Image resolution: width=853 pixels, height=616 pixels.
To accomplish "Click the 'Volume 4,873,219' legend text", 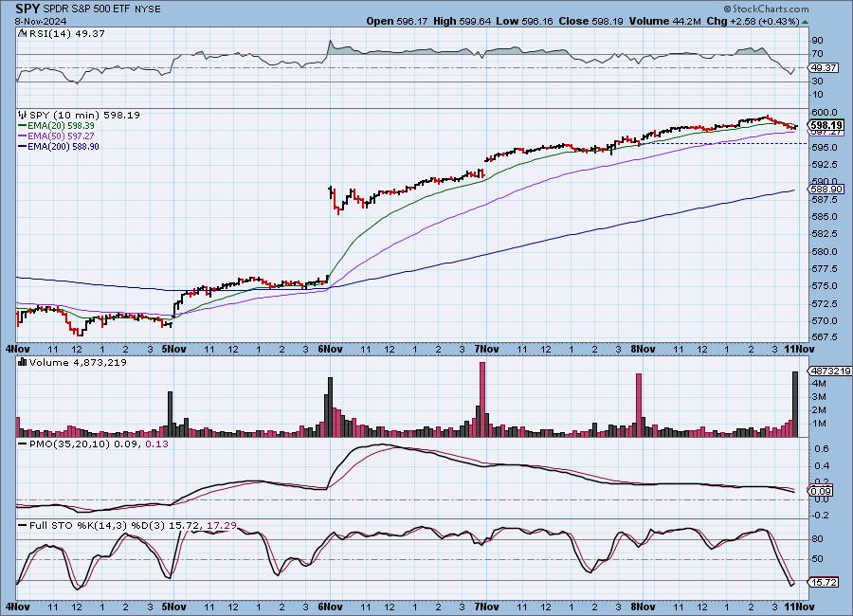I will [x=78, y=362].
